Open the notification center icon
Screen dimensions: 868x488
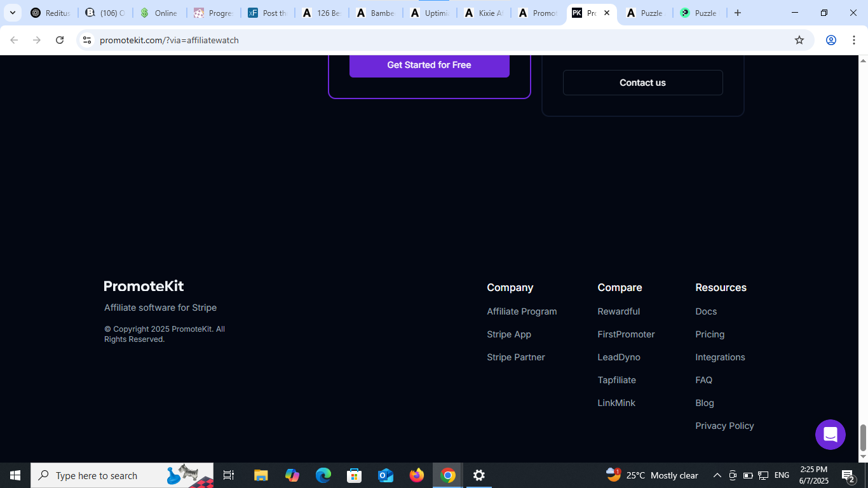click(848, 475)
